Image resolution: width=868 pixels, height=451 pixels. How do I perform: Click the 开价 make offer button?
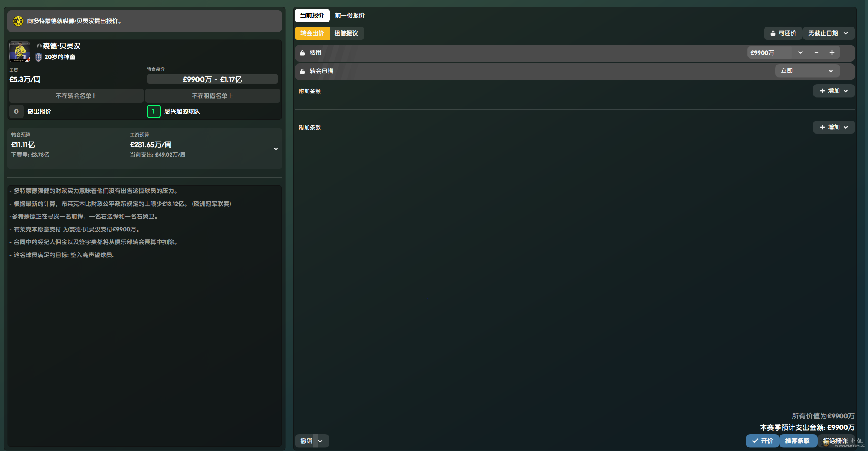(x=762, y=441)
